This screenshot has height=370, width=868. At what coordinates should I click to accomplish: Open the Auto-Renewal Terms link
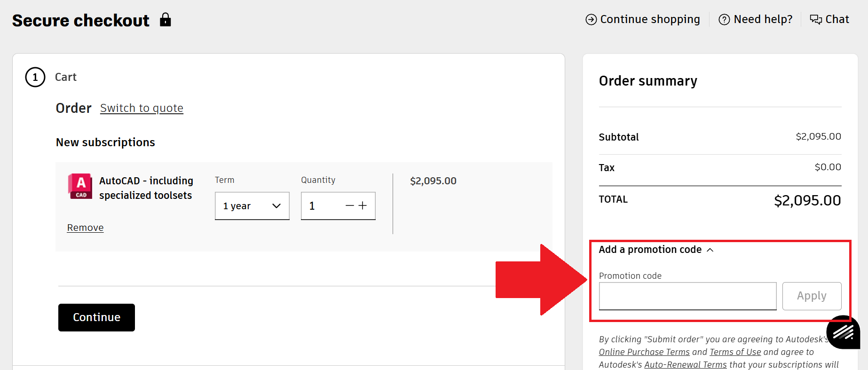(x=685, y=365)
